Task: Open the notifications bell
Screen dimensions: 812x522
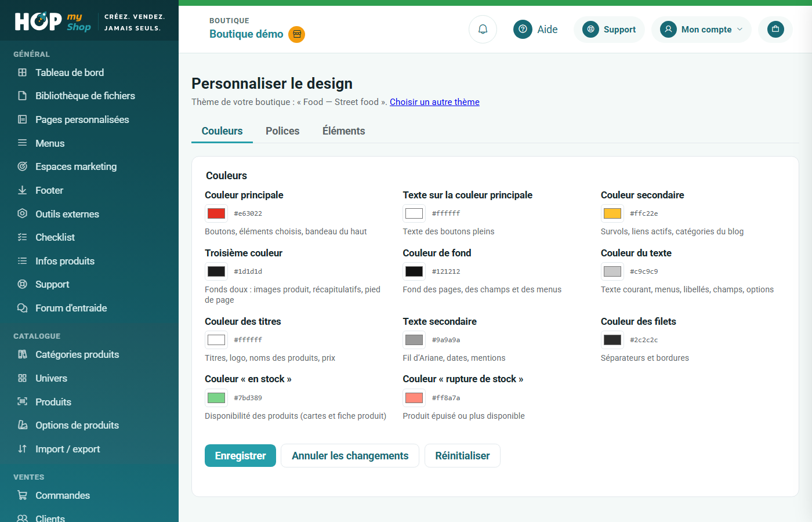Action: pos(483,29)
